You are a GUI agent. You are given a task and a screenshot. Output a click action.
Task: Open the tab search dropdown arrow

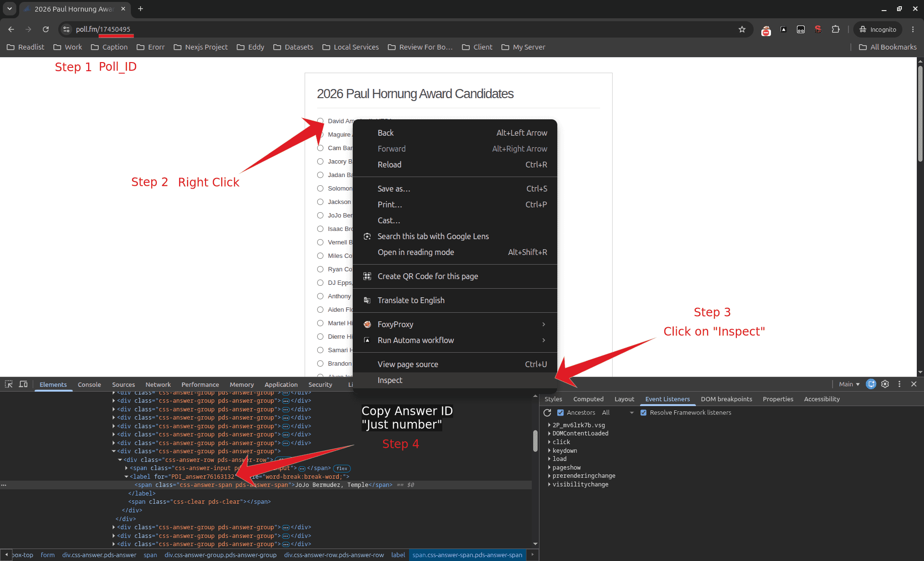[x=10, y=9]
